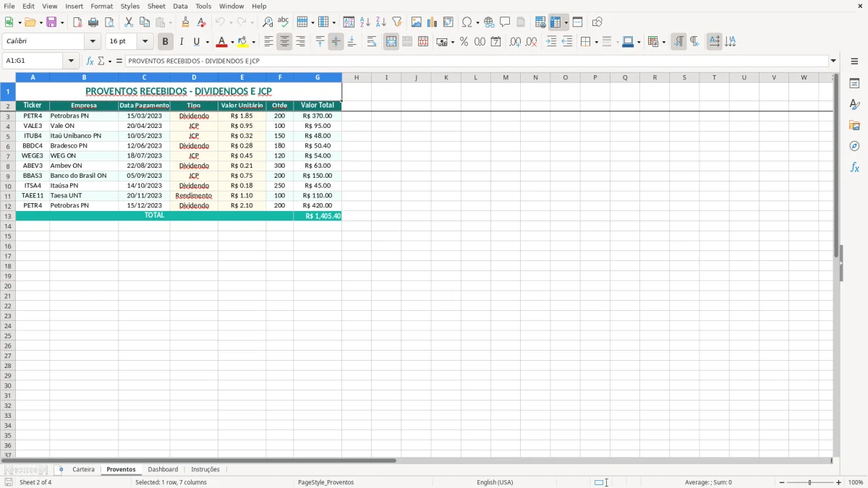The height and width of the screenshot is (488, 868).
Task: Click row 13 header
Action: 8,216
